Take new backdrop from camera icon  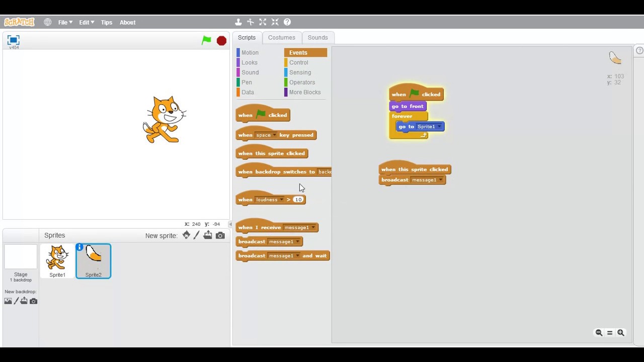[x=33, y=301]
